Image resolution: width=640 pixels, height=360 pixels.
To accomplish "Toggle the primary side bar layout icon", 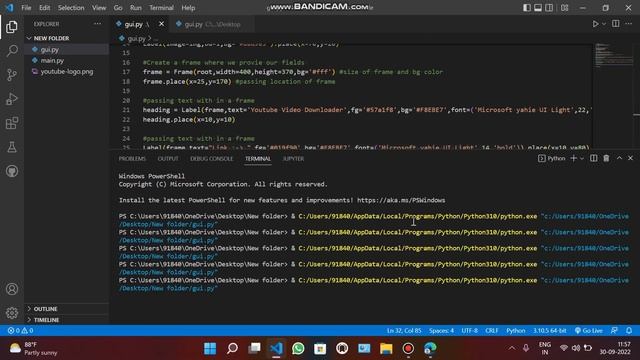I will [527, 8].
